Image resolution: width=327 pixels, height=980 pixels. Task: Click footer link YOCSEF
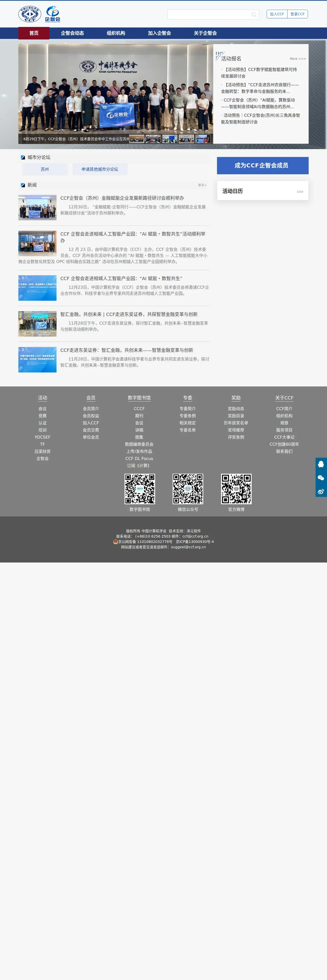point(43,437)
